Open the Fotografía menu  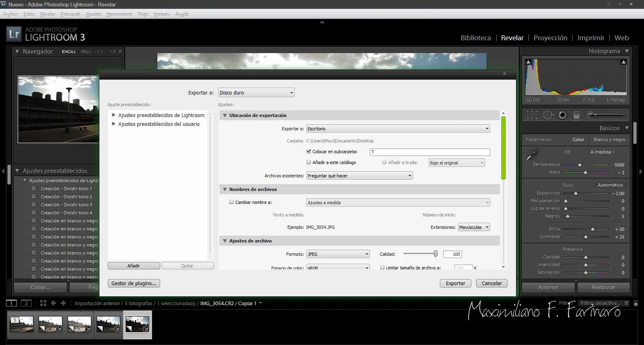coord(70,14)
